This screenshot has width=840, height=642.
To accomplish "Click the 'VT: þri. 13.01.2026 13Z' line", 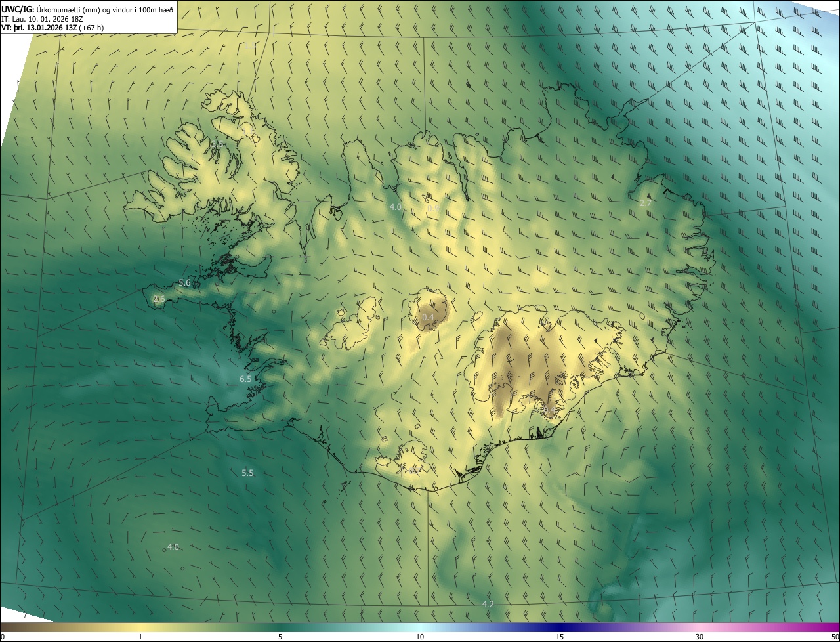I will (x=52, y=28).
